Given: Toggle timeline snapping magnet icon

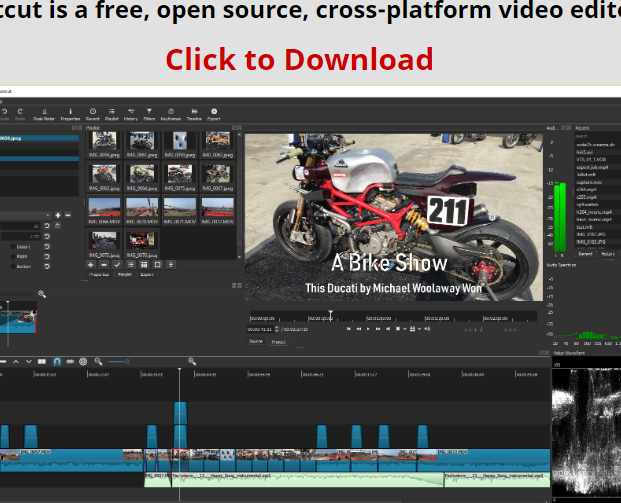Looking at the screenshot, I should pyautogui.click(x=57, y=361).
